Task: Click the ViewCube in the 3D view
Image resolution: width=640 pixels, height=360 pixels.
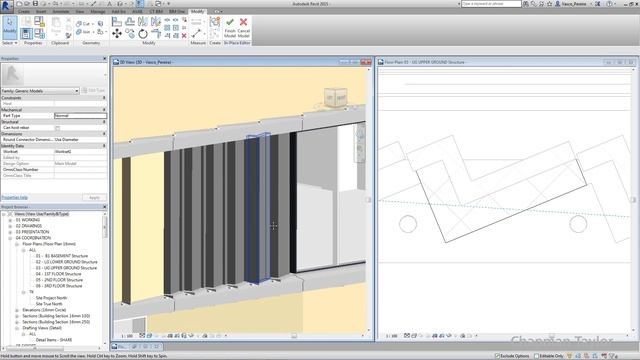Action: [336, 97]
